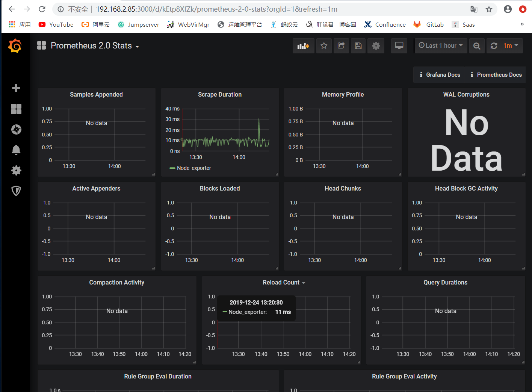
Task: Open the Last 1 hour time picker
Action: click(x=441, y=45)
